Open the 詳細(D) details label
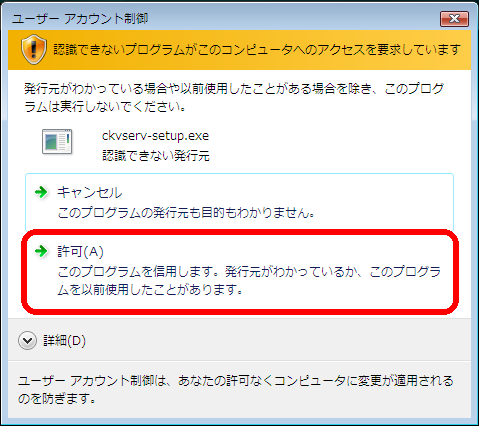This screenshot has height=426, width=479. pos(65,341)
